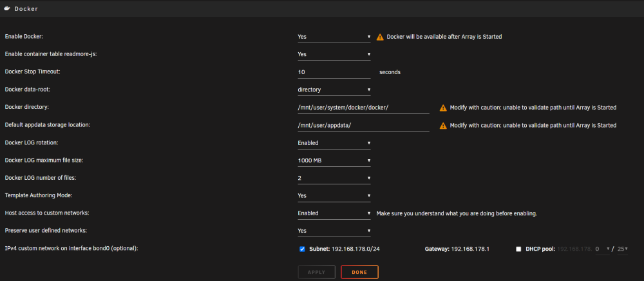This screenshot has height=281, width=644.
Task: Click the 'seconds' unit text
Action: click(x=390, y=72)
